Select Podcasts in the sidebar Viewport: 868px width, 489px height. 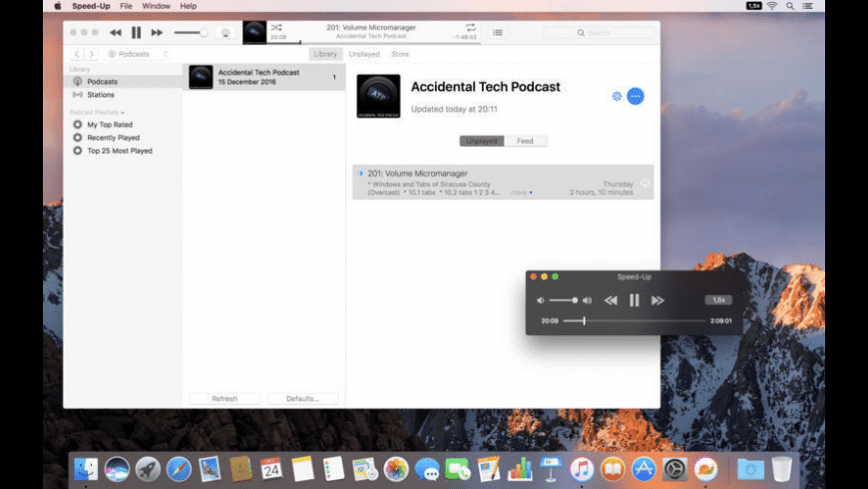(x=123, y=82)
